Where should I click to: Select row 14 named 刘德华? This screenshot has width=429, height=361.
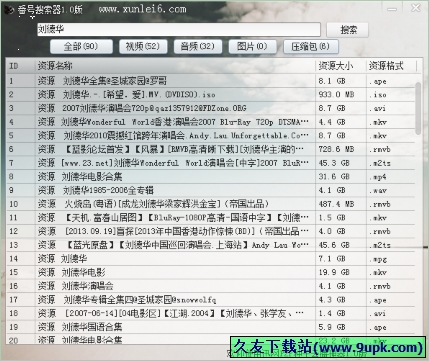(x=211, y=259)
